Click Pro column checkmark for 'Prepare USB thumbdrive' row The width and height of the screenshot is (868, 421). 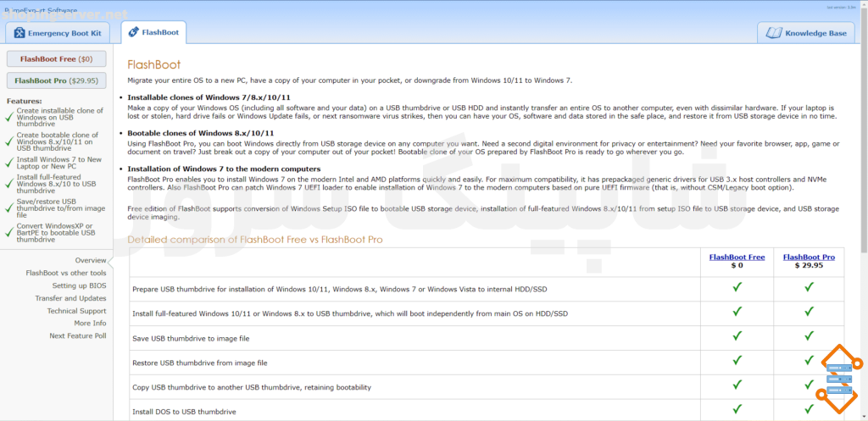coord(810,287)
